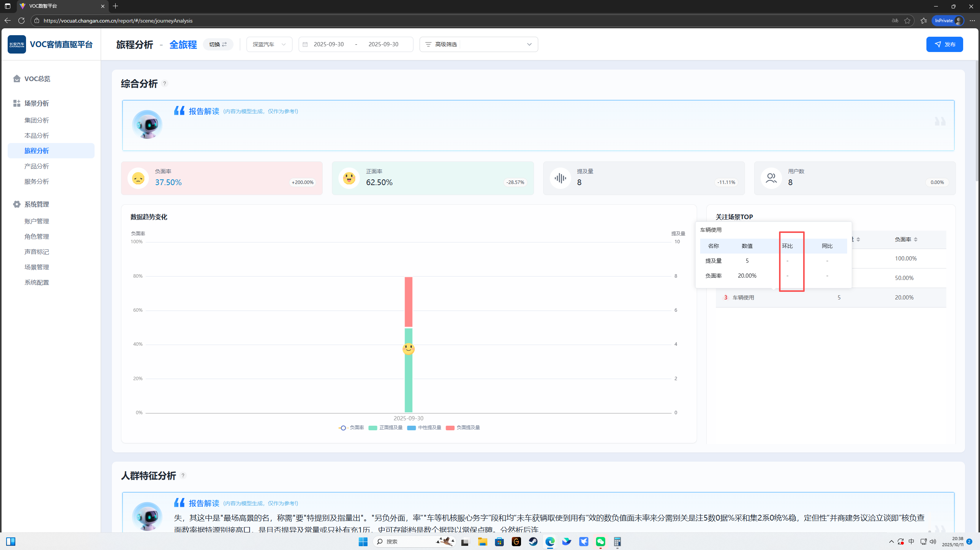Open the 深蓝汽车 brand dropdown
This screenshot has height=550, width=980.
(x=269, y=44)
